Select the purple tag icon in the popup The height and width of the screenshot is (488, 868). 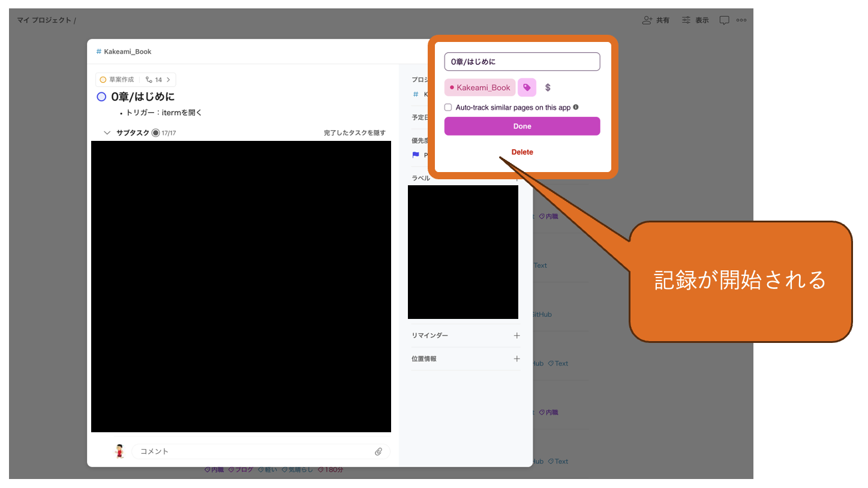[x=527, y=88]
